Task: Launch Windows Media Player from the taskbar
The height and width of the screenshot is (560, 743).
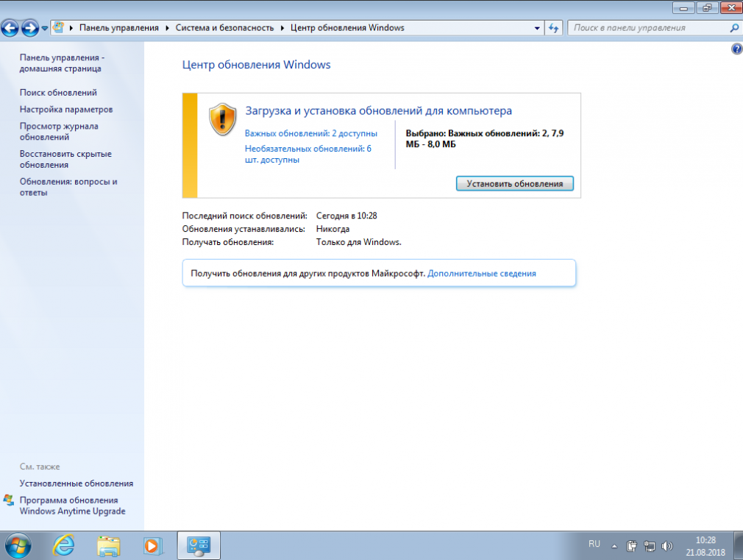Action: coord(152,546)
